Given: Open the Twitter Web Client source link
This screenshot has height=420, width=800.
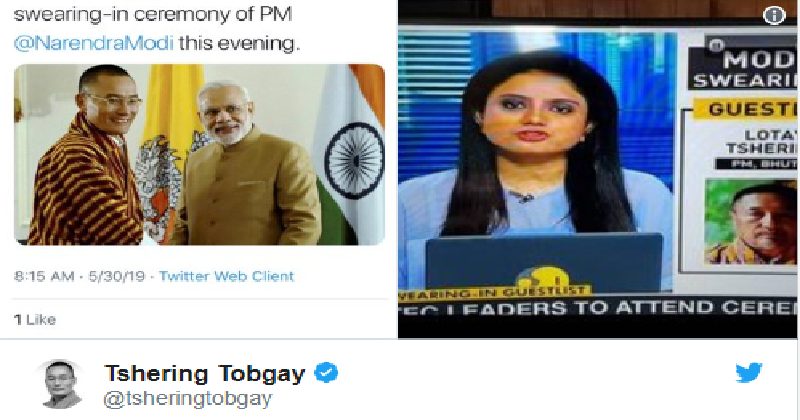Looking at the screenshot, I should [227, 276].
